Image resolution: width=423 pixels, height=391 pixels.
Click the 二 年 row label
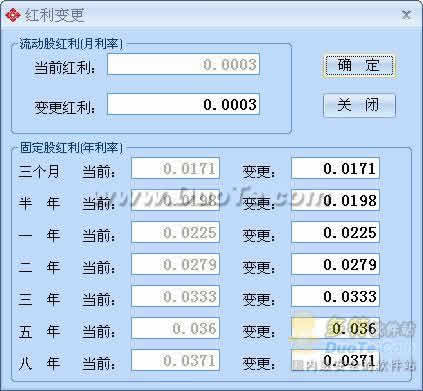coord(39,267)
